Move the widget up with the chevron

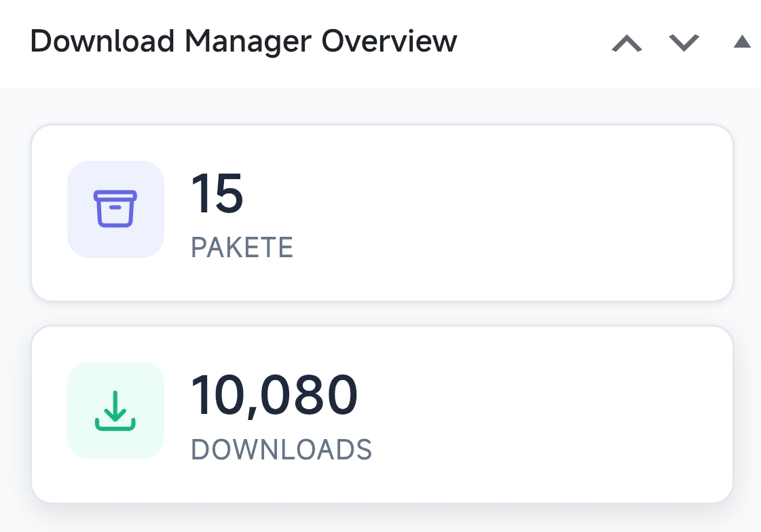pos(627,43)
